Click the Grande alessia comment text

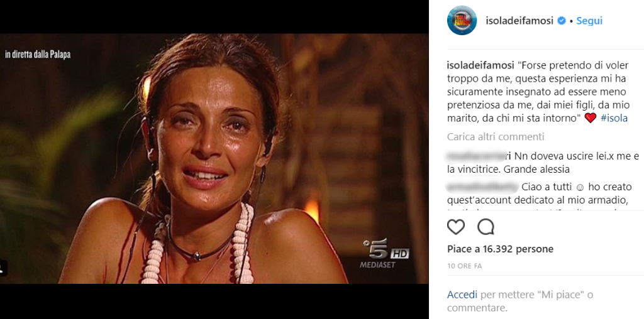536,168
